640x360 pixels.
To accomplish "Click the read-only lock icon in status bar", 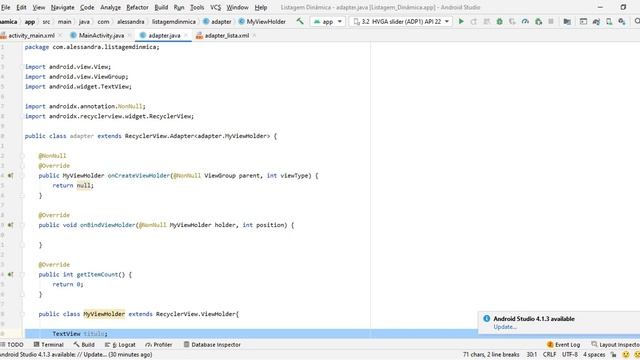I will point(613,355).
